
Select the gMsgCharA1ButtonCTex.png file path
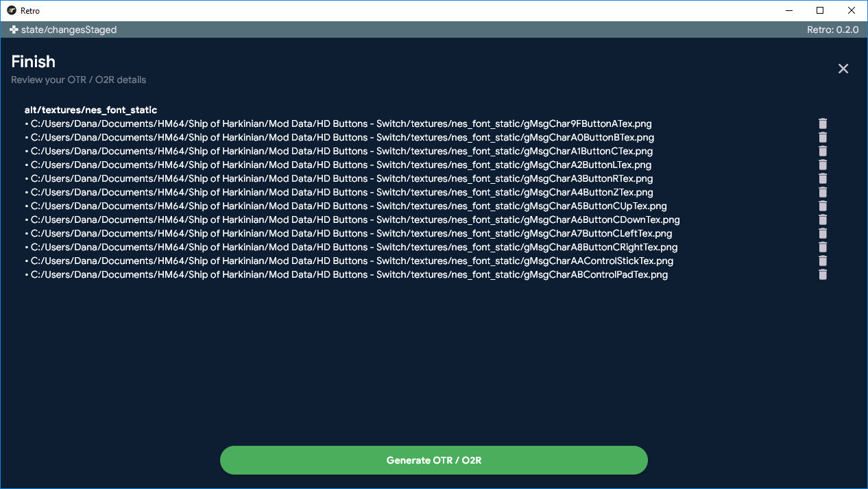pos(341,151)
